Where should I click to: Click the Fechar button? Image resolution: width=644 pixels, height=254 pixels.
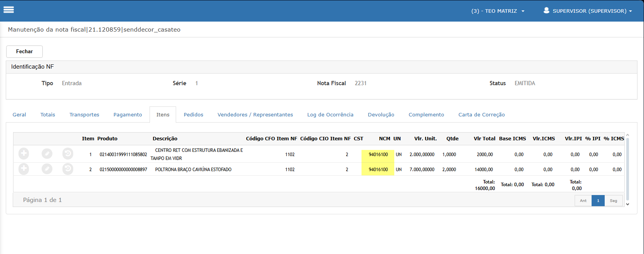(24, 51)
